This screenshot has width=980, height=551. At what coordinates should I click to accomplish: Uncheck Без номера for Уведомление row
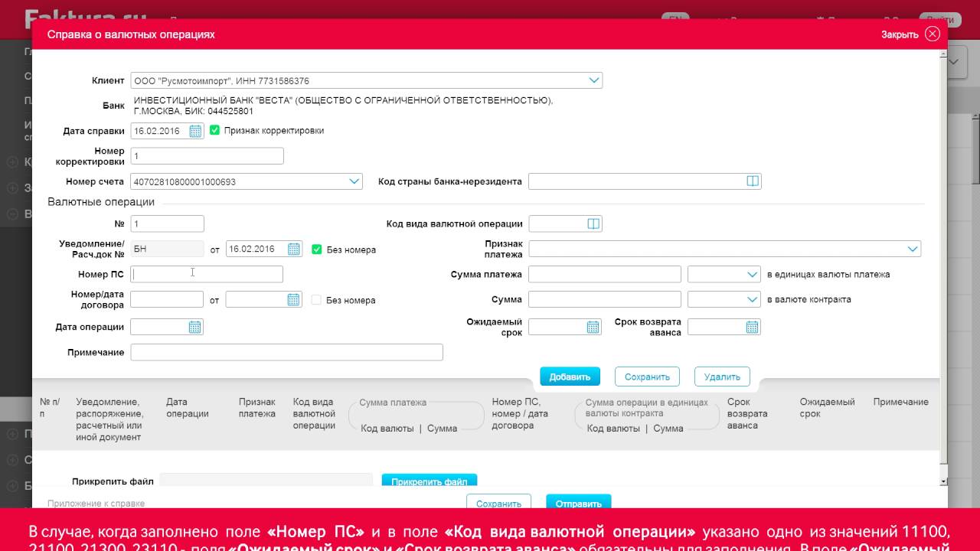click(x=317, y=249)
